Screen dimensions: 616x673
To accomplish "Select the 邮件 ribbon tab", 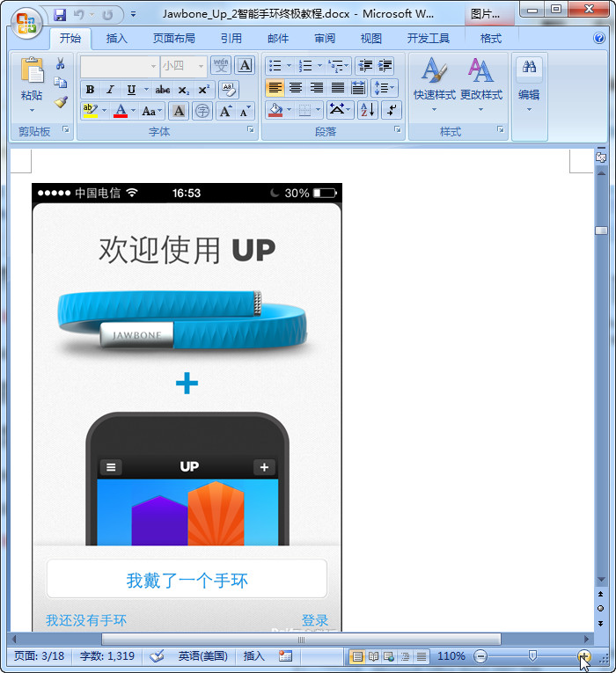I will click(x=278, y=39).
